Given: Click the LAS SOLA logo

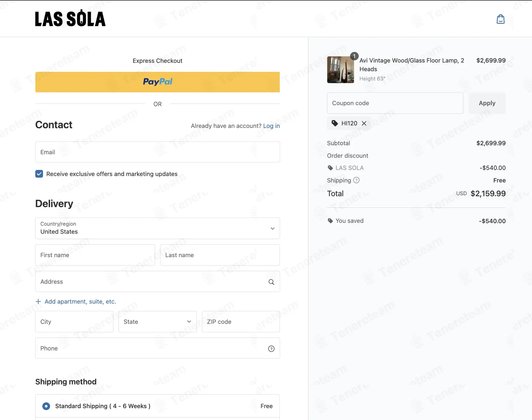Looking at the screenshot, I should click(70, 18).
